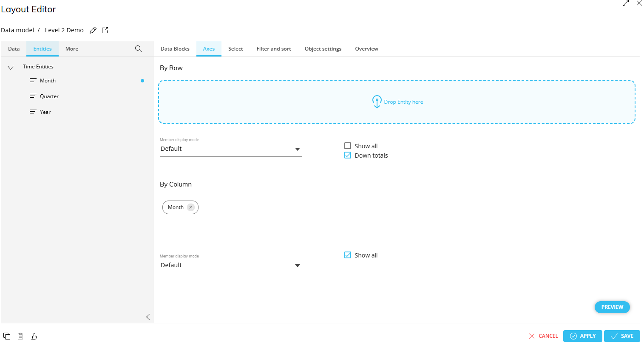
Task: Click the stamp icon in bottom toolbar
Action: (34, 336)
